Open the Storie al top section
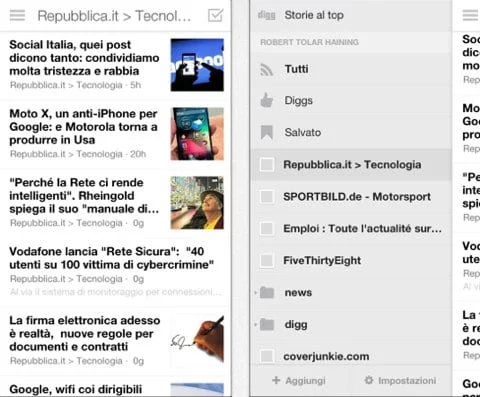Viewport: 480px width, 397px height. 314,15
